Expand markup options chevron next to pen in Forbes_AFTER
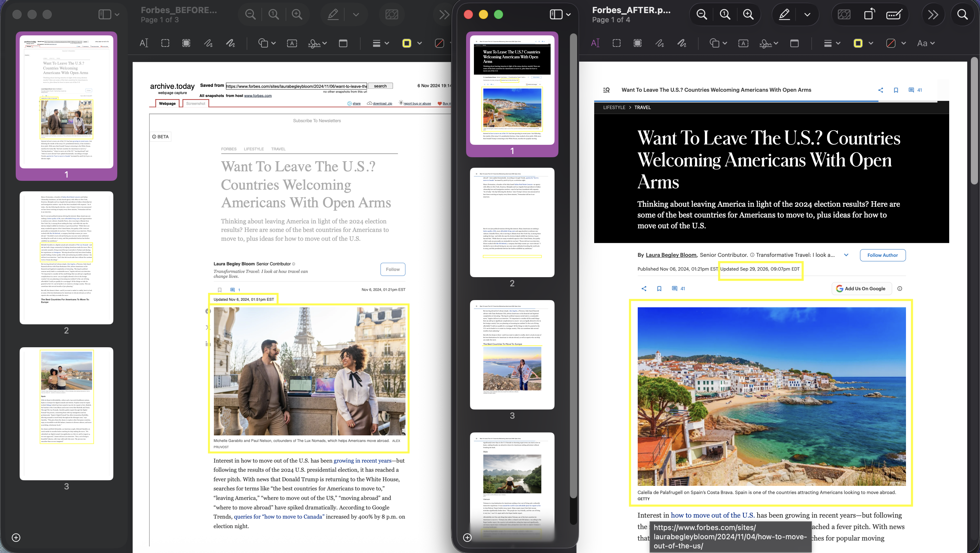Viewport: 980px width, 553px height. pyautogui.click(x=807, y=14)
